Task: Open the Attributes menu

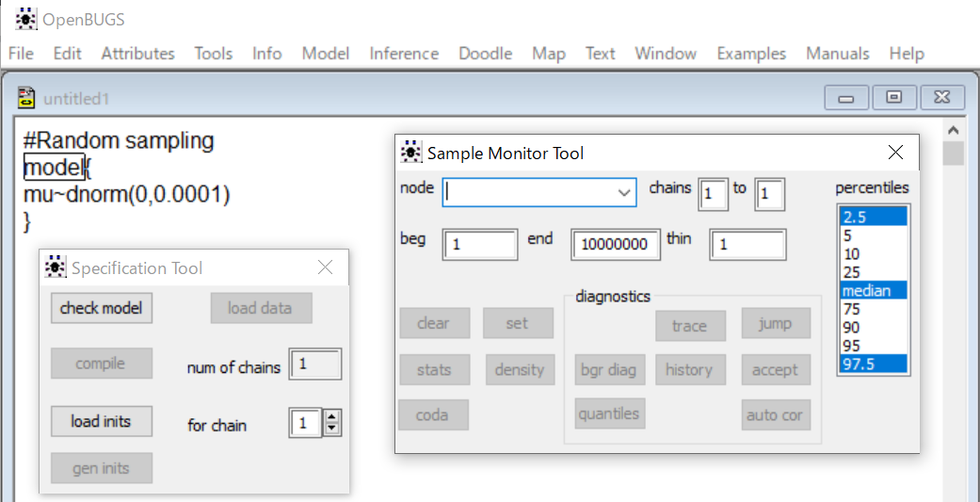Action: point(138,54)
